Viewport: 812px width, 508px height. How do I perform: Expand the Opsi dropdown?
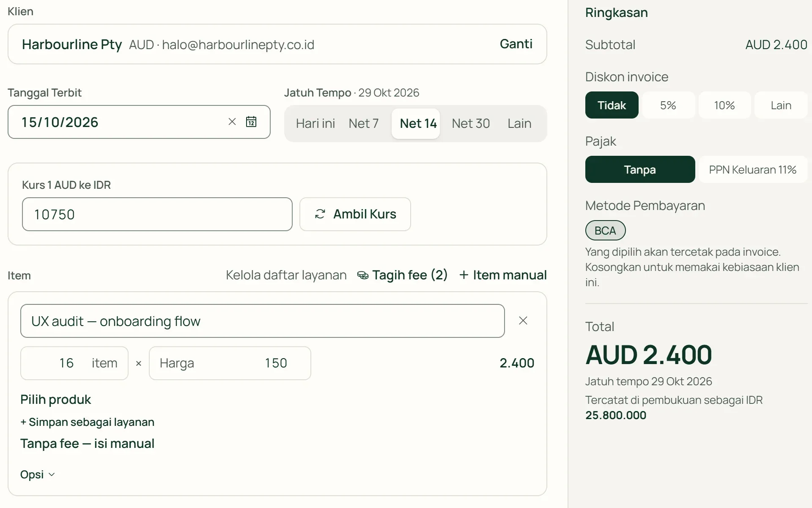[38, 475]
